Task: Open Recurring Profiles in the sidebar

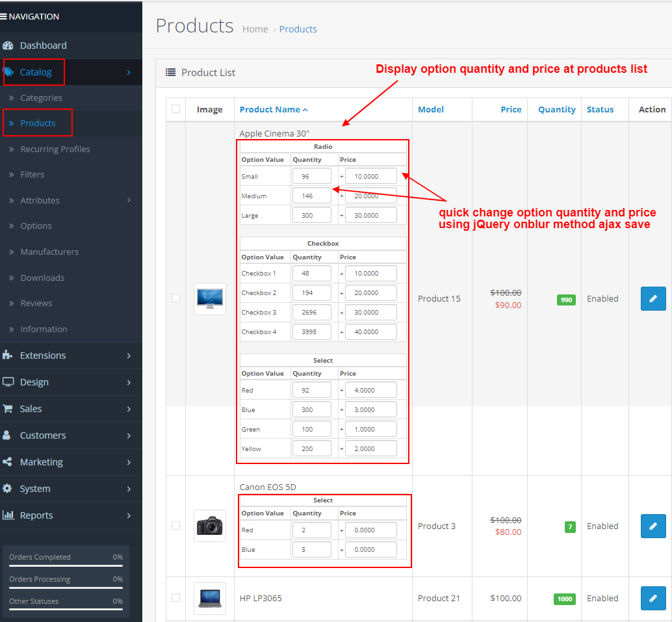Action: click(55, 149)
